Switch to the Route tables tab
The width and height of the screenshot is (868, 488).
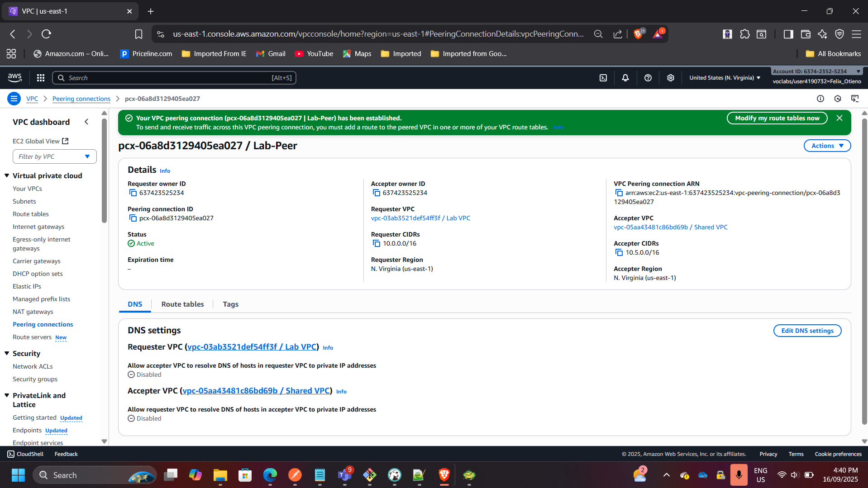pos(182,304)
